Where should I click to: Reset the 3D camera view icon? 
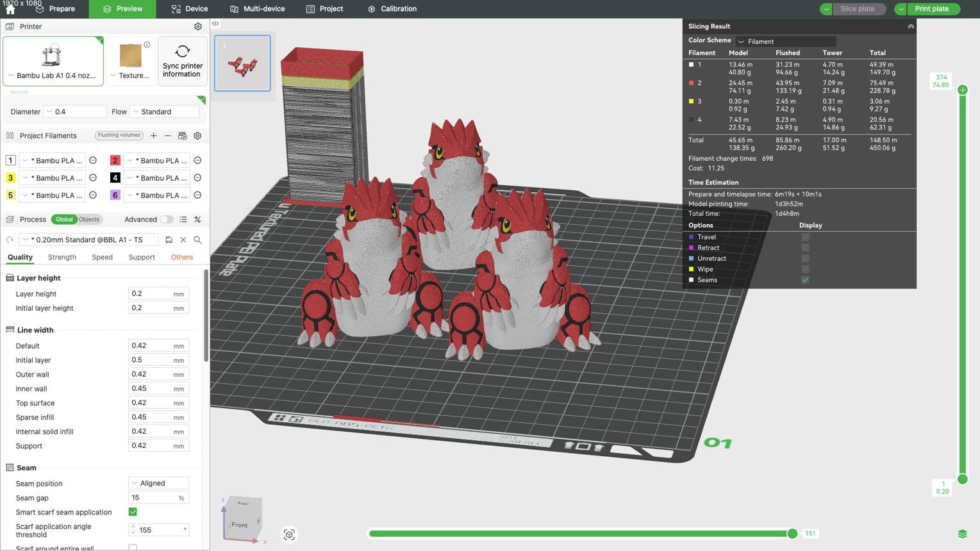[289, 534]
